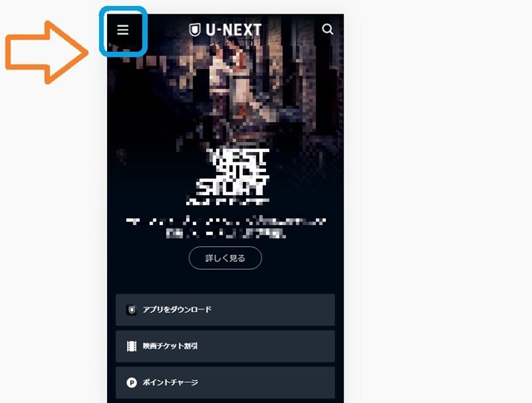Open search with the magnifier icon
The image size is (532, 403).
point(327,29)
